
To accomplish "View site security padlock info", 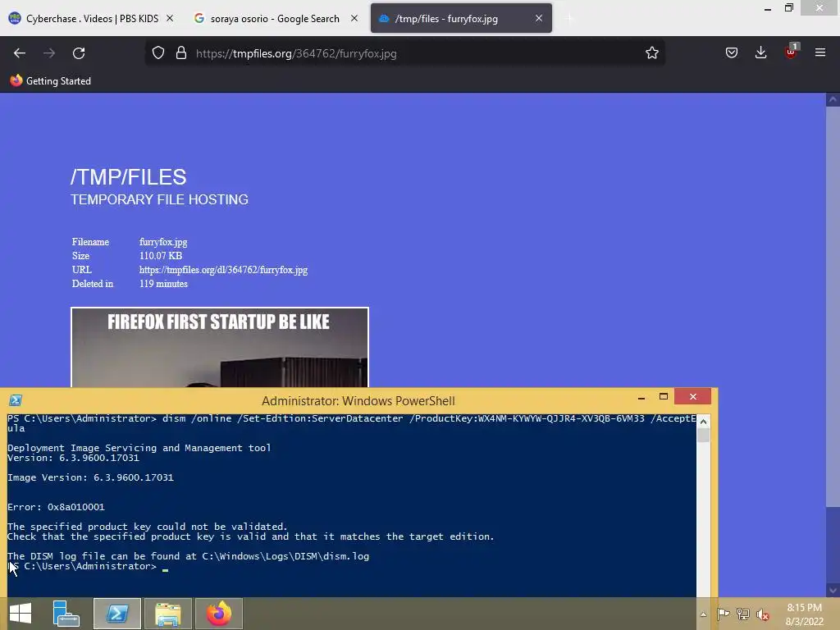I will [181, 53].
